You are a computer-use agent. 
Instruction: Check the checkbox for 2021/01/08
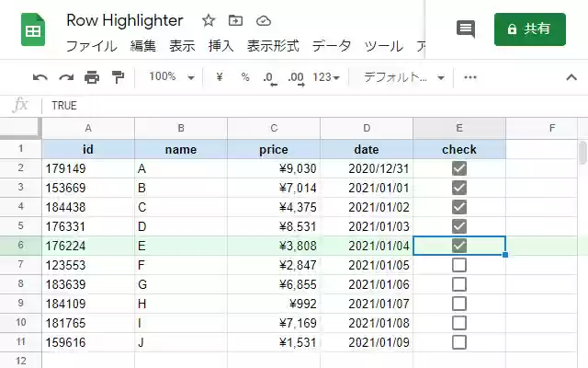pyautogui.click(x=459, y=323)
